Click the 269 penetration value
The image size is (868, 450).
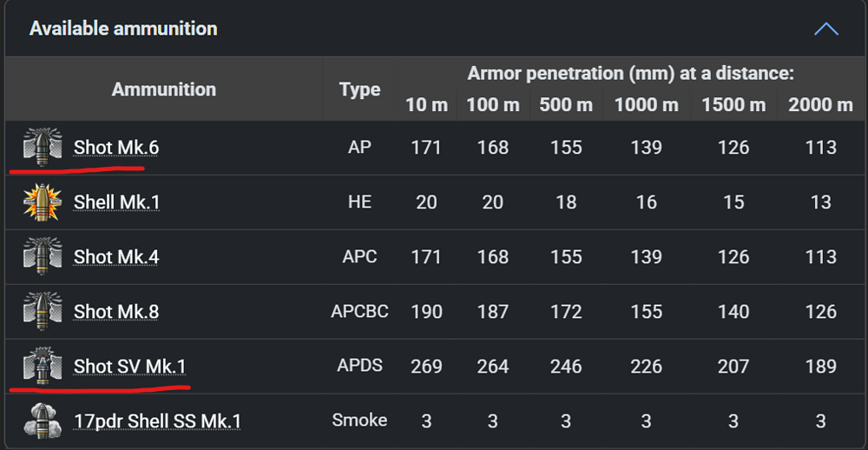point(426,366)
